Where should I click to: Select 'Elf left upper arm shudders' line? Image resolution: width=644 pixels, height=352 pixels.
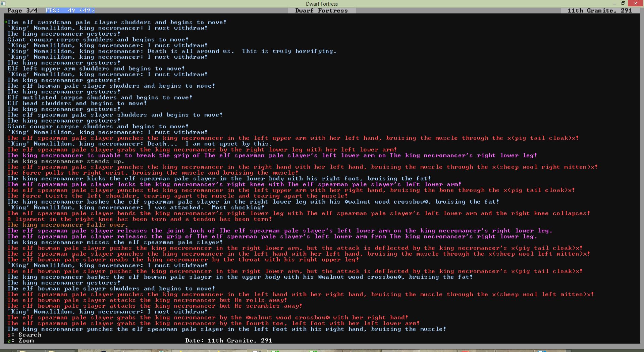pyautogui.click(x=96, y=69)
